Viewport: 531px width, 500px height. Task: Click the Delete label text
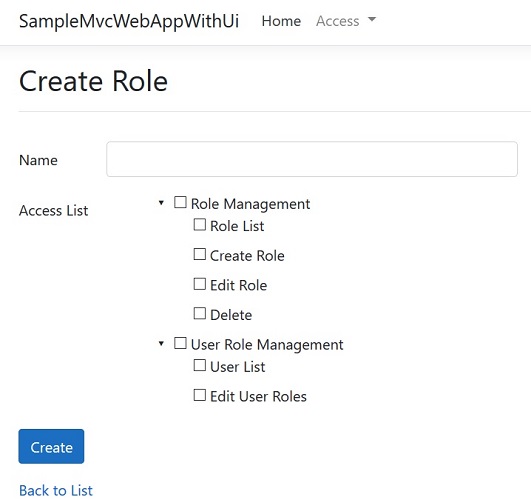(x=231, y=315)
